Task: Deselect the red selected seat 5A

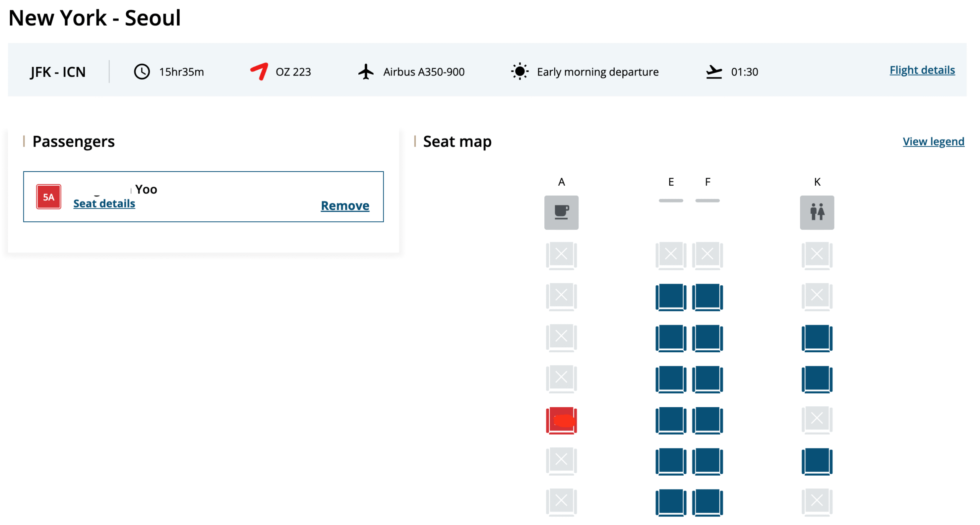Action: pyautogui.click(x=561, y=420)
